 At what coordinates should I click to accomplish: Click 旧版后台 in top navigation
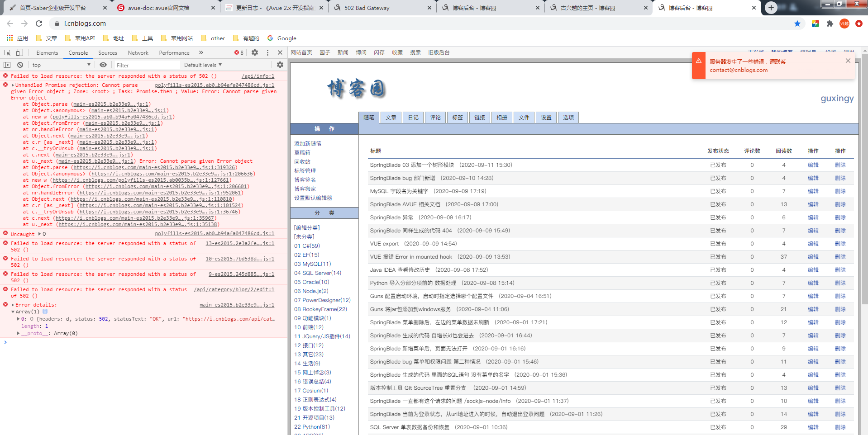coord(439,52)
